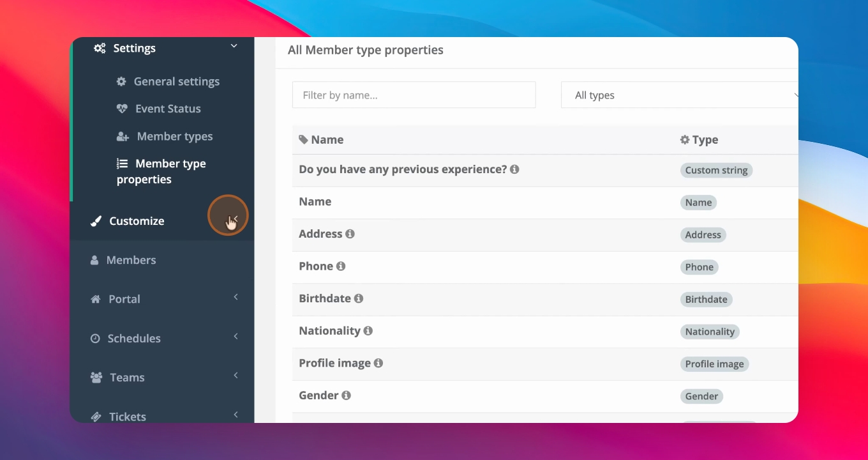Click the Member types add-user icon
This screenshot has width=868, height=460.
point(123,137)
